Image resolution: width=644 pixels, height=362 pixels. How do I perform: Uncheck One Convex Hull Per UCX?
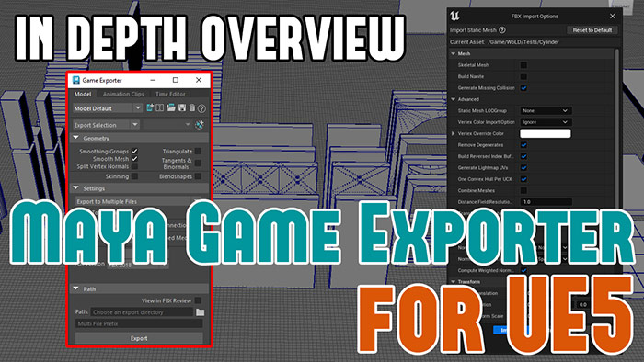click(523, 179)
